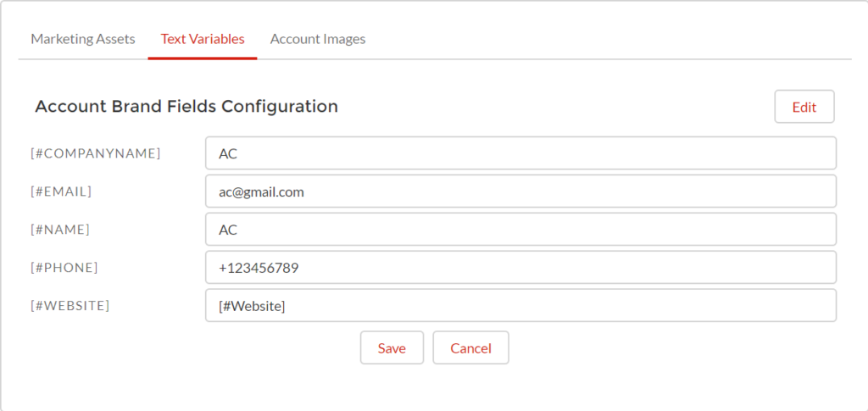Select the [#NAME] value input field
The width and height of the screenshot is (868, 411).
pyautogui.click(x=520, y=230)
